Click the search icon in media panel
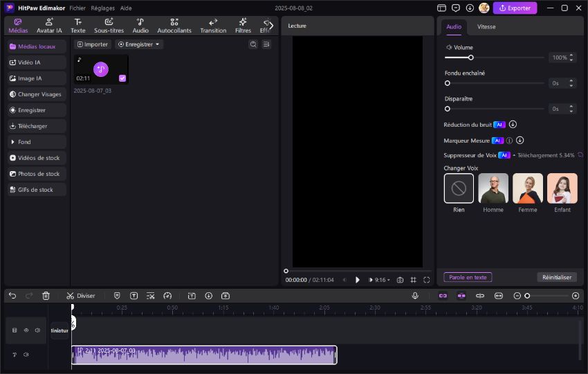Viewport: 588px width, 374px height. click(253, 44)
